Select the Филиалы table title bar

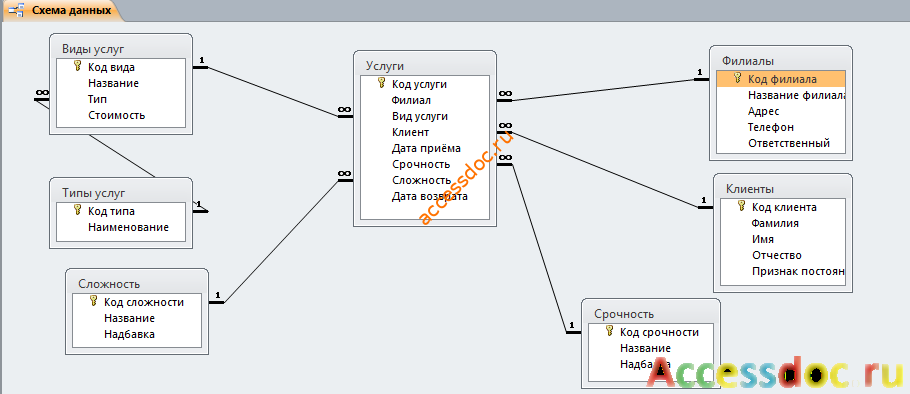pyautogui.click(x=781, y=60)
